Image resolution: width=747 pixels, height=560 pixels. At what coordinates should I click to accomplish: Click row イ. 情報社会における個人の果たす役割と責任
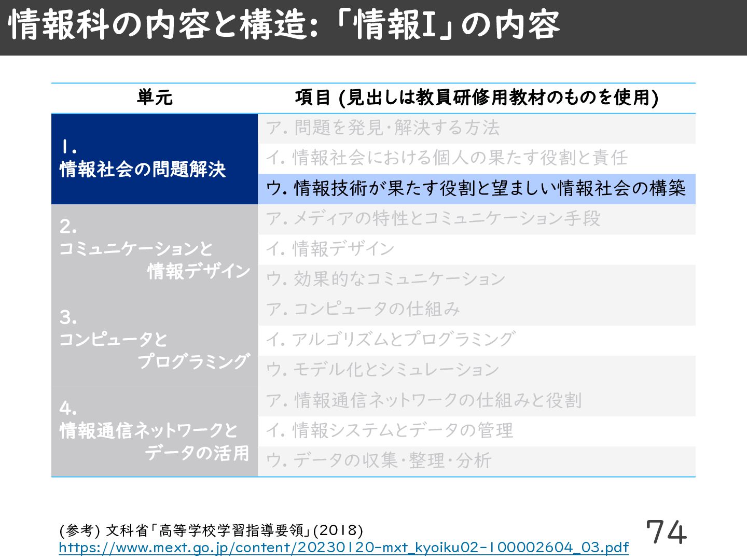(x=477, y=159)
